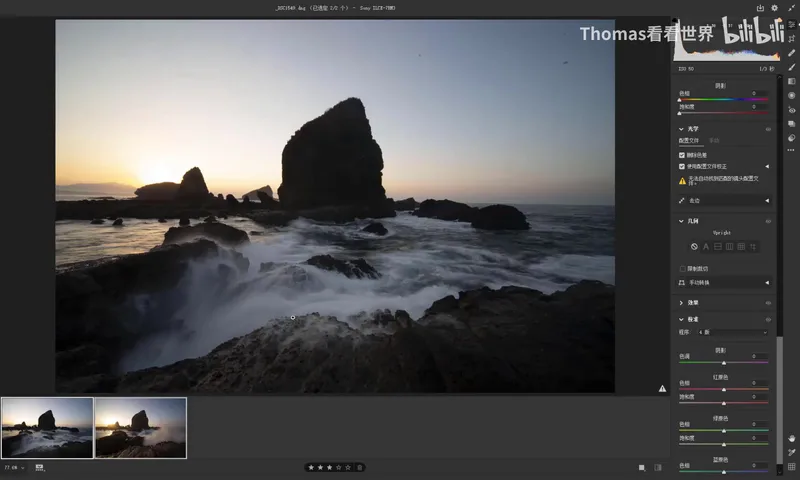This screenshot has height=480, width=800.
Task: Select the Auto Upright button
Action: pos(706,247)
